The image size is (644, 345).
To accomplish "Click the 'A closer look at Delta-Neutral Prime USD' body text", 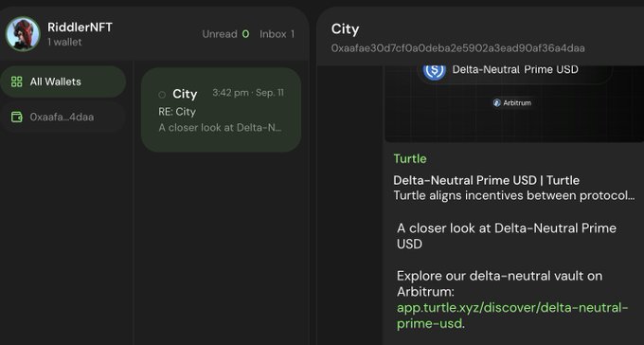I will click(x=507, y=236).
